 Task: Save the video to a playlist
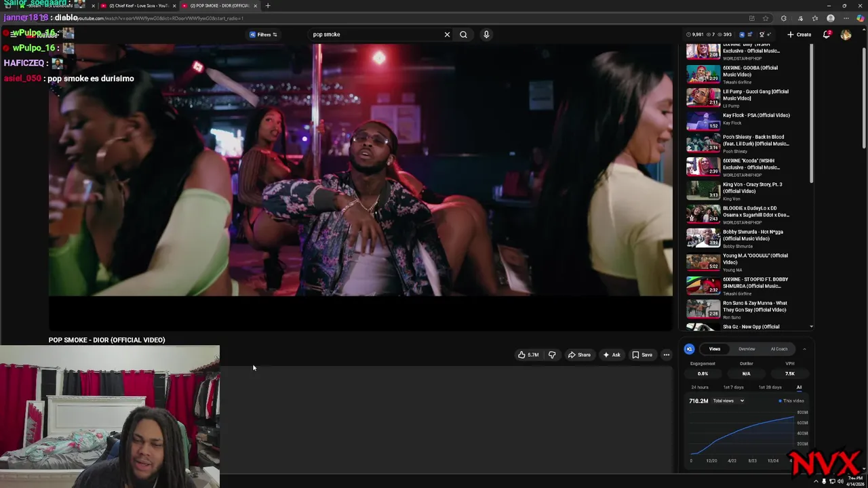point(642,354)
